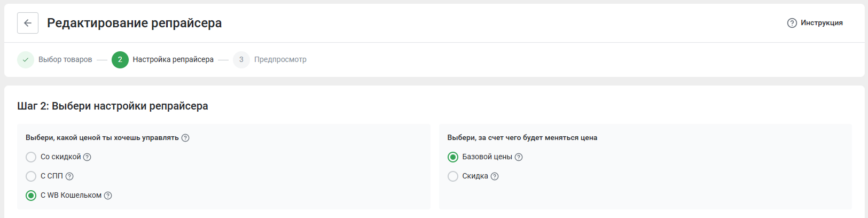Select the Со скидкой radio button
The image size is (868, 218).
(31, 157)
